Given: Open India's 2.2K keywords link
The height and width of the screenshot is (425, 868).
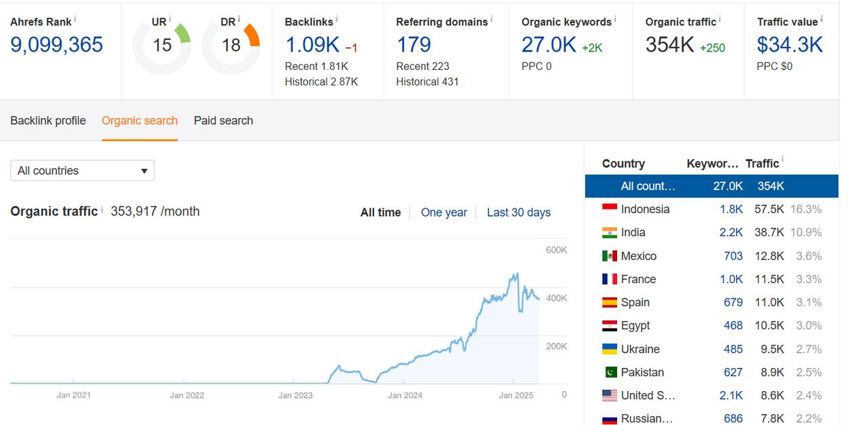Looking at the screenshot, I should [732, 232].
